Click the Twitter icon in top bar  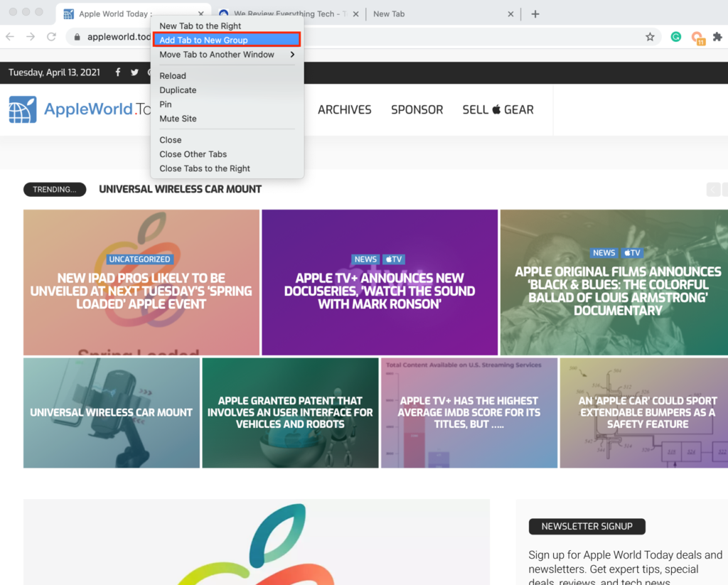click(x=134, y=73)
